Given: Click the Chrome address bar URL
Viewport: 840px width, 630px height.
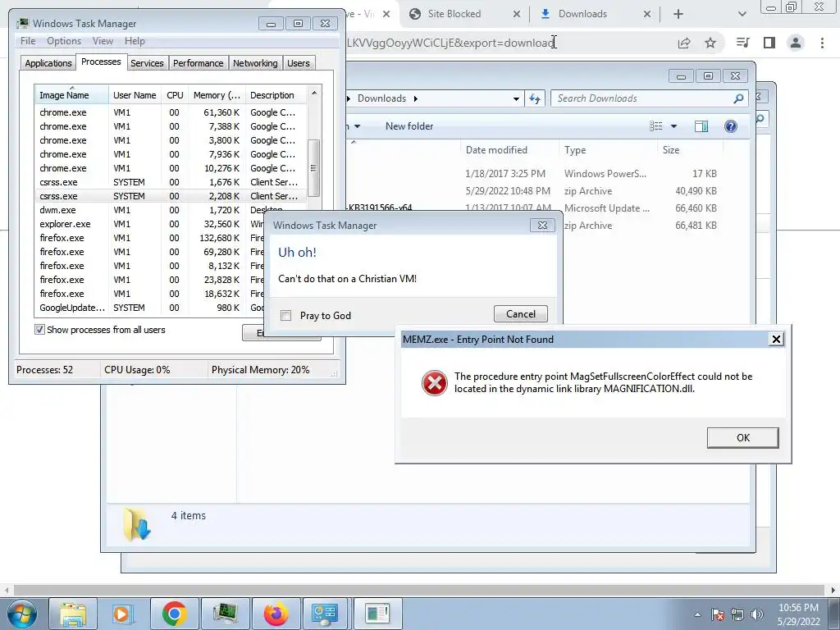Looking at the screenshot, I should tap(450, 43).
